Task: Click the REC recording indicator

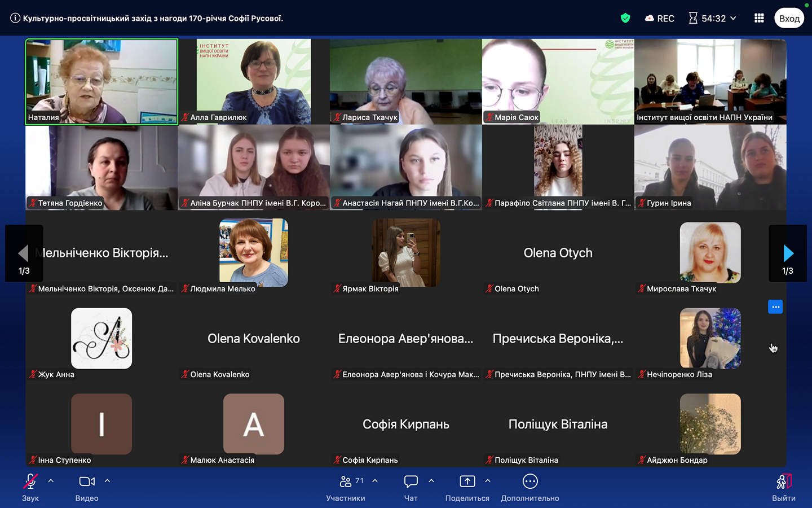Action: pos(660,18)
